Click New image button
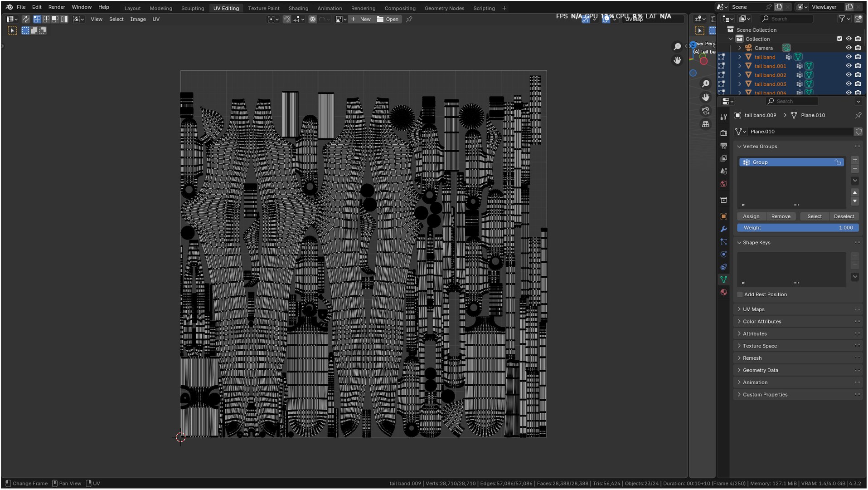Screen dimensions: 868x490 click(x=361, y=19)
